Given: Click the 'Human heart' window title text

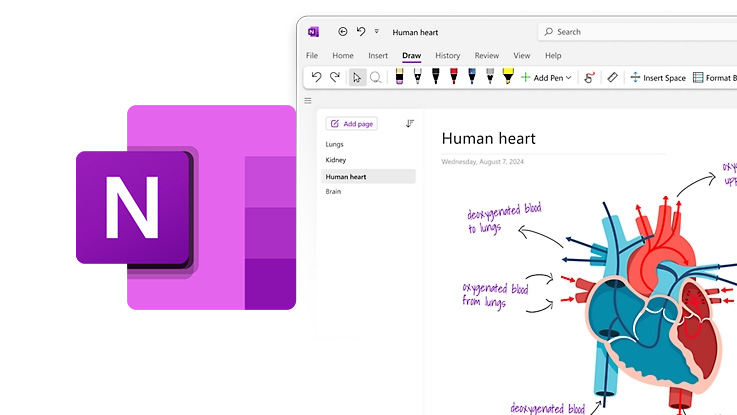Looking at the screenshot, I should pyautogui.click(x=415, y=32).
